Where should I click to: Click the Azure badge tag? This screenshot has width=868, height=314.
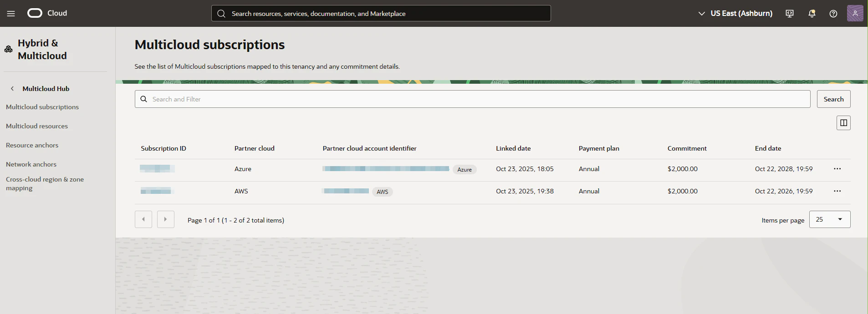pos(465,169)
